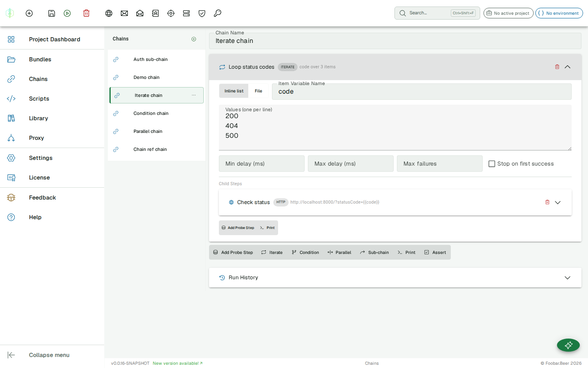Click the Item Variable Name field
588x368 pixels.
(x=422, y=92)
